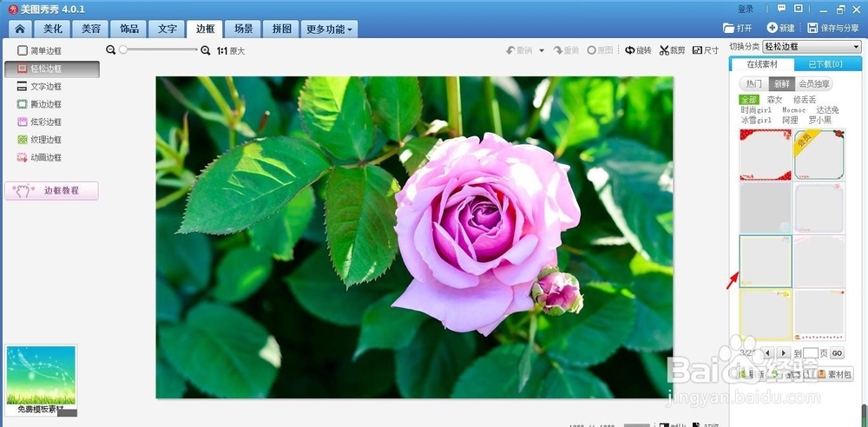Image resolution: width=868 pixels, height=427 pixels.
Task: Open the 旋转 rotate tool
Action: [638, 50]
